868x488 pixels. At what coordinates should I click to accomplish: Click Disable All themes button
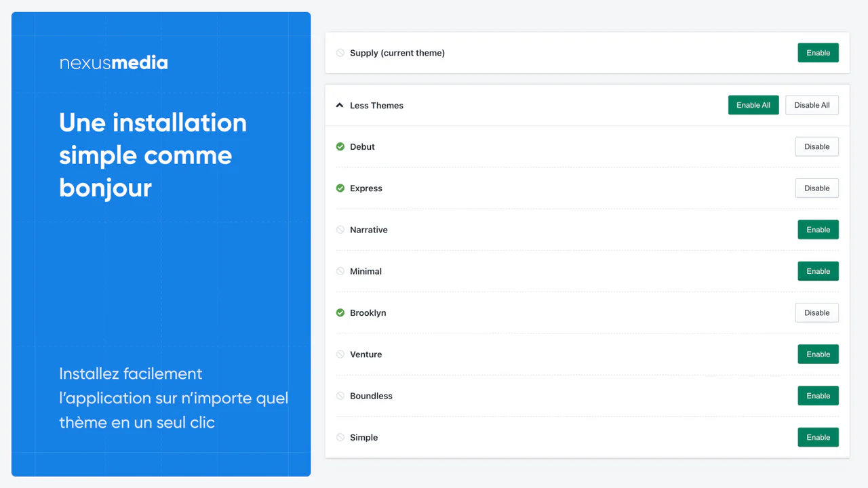[x=812, y=105]
